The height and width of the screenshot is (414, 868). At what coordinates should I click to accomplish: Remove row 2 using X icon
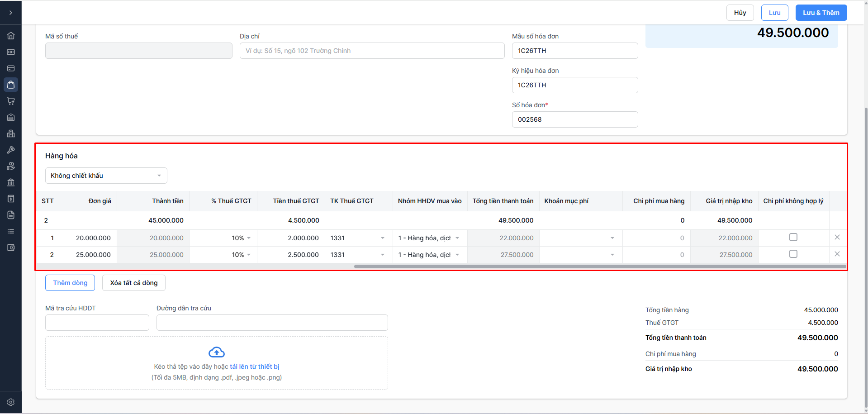[x=837, y=254]
